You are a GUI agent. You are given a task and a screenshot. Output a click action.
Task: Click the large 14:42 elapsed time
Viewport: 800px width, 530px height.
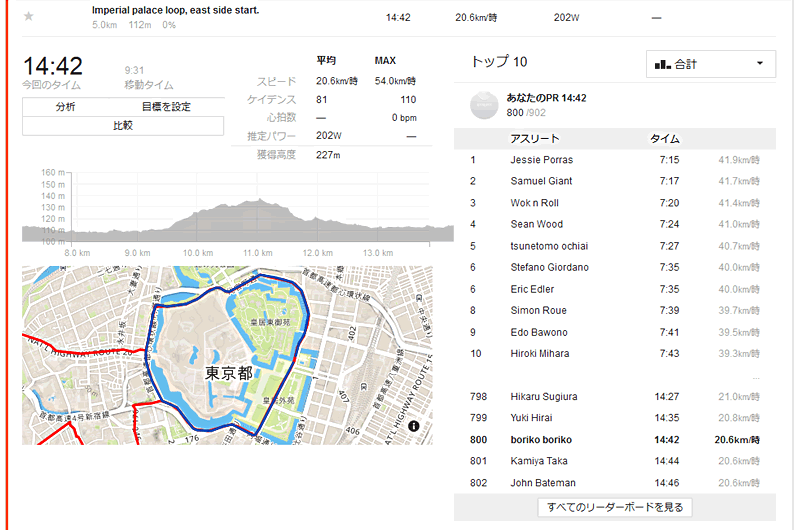(x=53, y=66)
